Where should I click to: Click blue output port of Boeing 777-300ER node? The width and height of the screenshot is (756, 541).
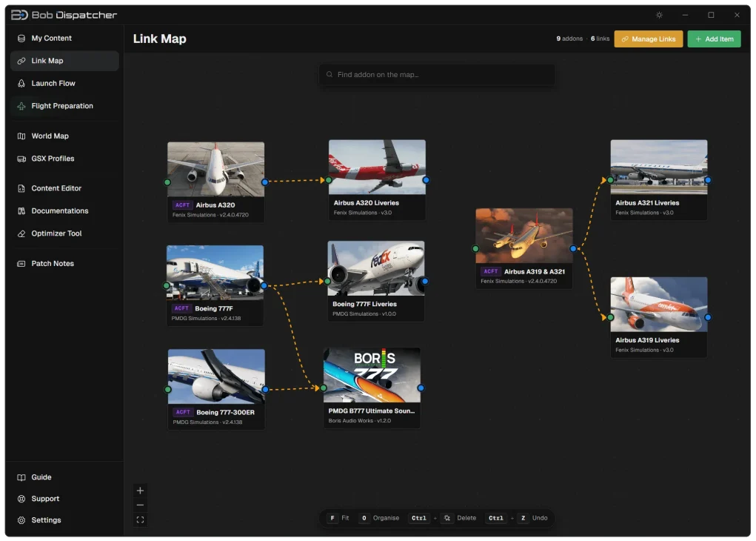coord(265,390)
